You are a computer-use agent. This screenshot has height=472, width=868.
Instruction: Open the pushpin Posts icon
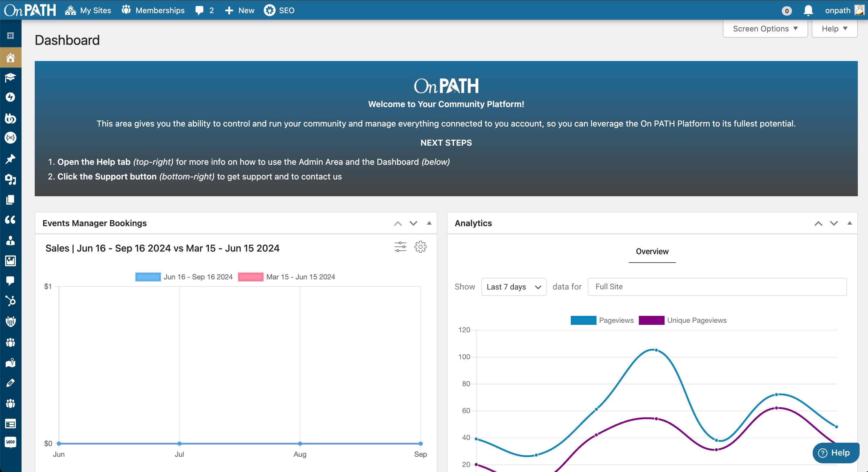pos(10,159)
